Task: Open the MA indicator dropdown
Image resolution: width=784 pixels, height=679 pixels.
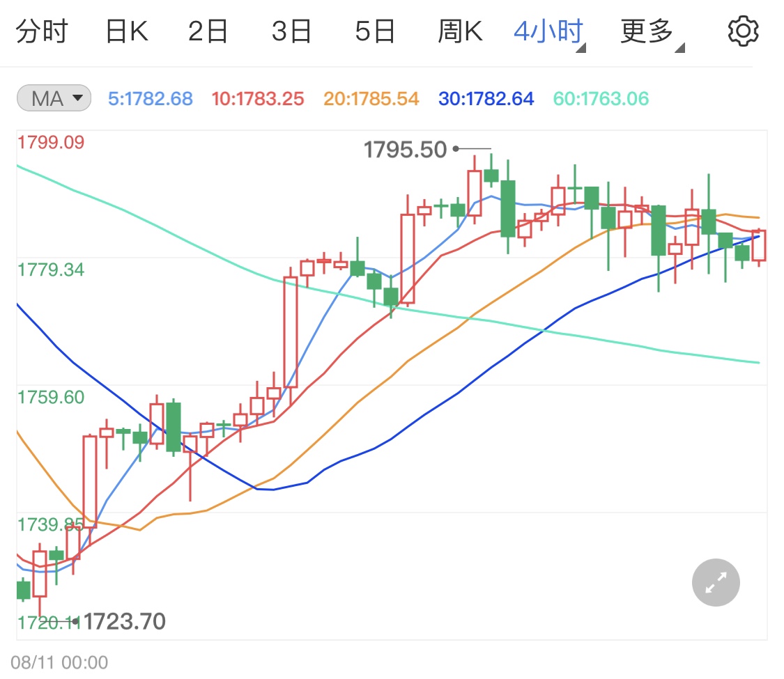Action: tap(54, 98)
